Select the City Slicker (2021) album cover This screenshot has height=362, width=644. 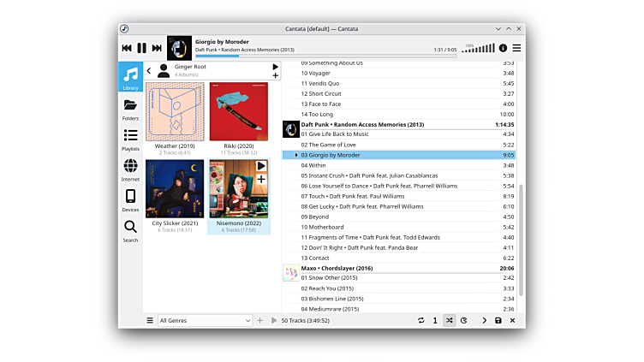tap(175, 189)
